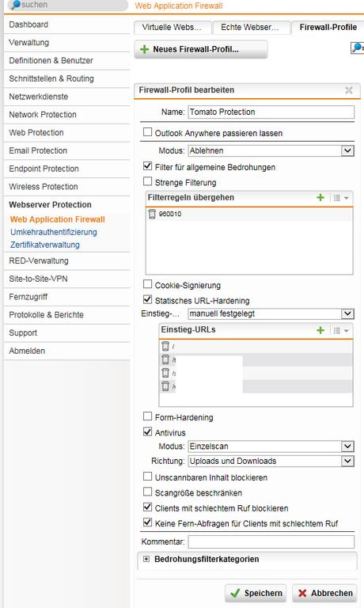The image size is (364, 608).
Task: Toggle the Strenge Filterung checkbox
Action: click(147, 181)
